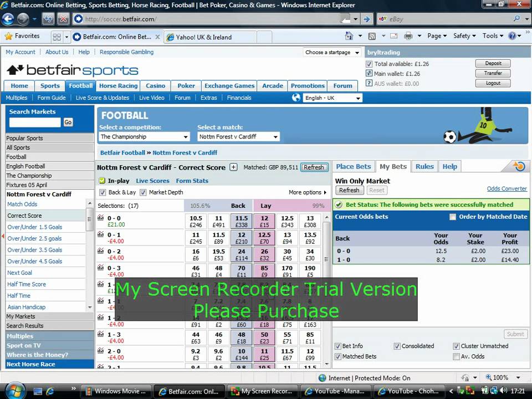Open the graph icon for selection 0 - 0
The width and height of the screenshot is (532, 399).
[x=100, y=217]
